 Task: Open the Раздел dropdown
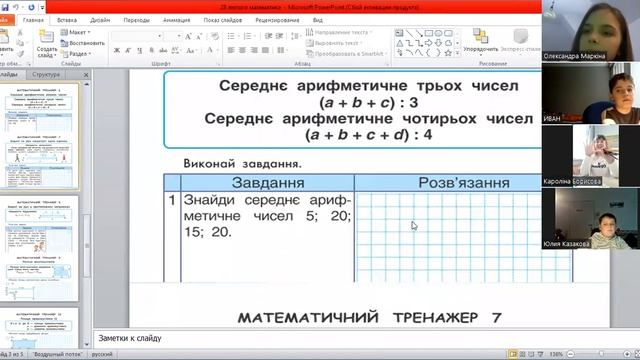tap(76, 53)
